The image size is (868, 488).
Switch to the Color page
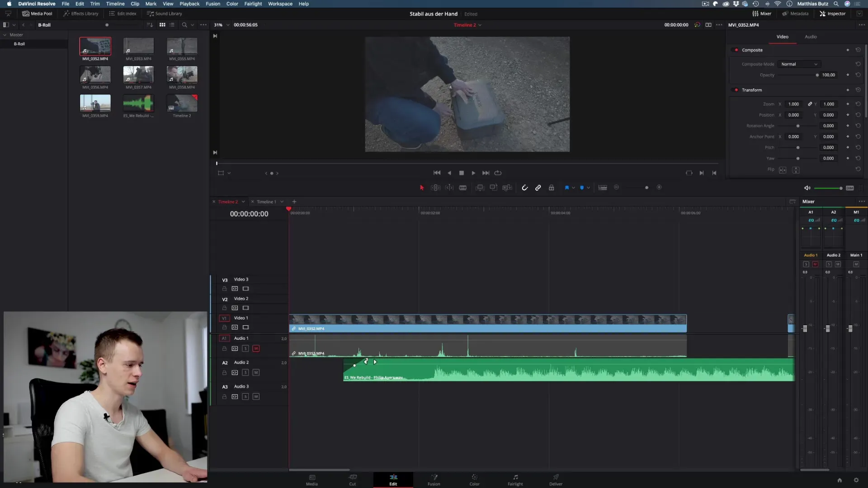point(474,480)
